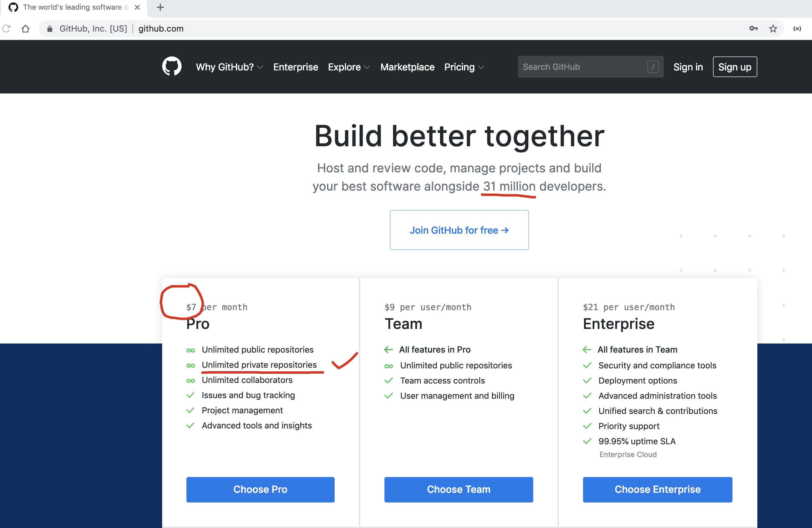
Task: Bookmark this page with the star icon
Action: (x=773, y=29)
